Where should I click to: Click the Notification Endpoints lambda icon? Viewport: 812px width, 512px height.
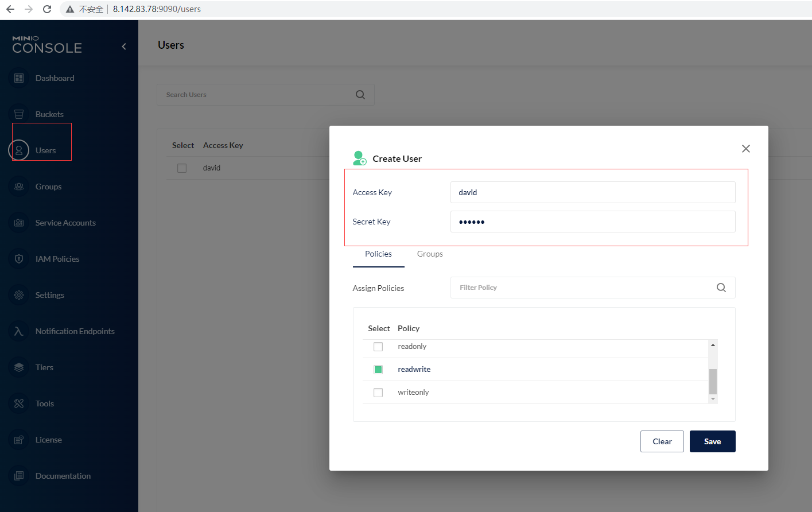click(19, 331)
